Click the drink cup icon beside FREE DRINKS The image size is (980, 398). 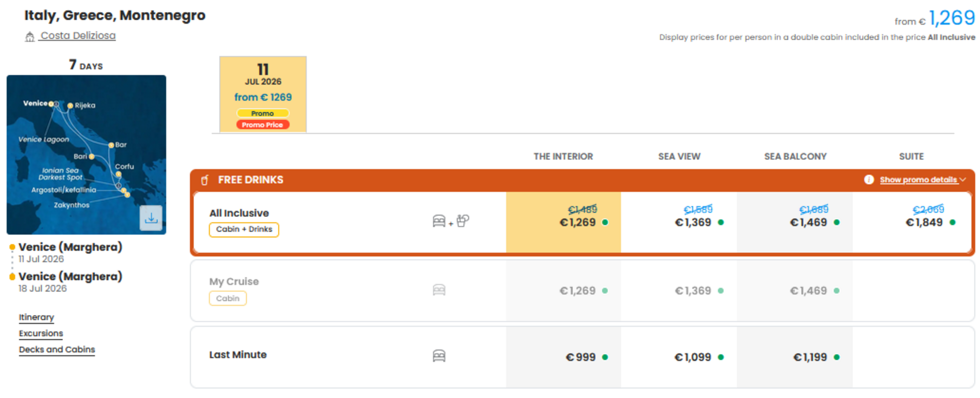(x=204, y=180)
